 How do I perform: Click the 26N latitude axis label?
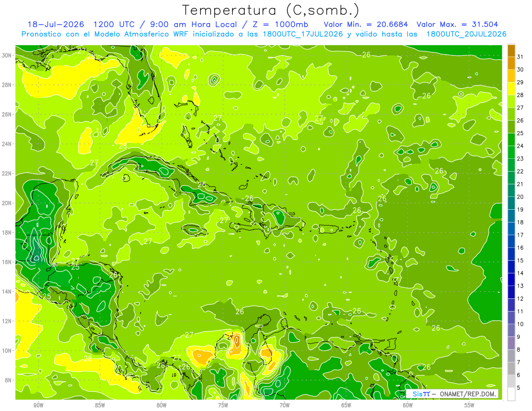(7, 114)
